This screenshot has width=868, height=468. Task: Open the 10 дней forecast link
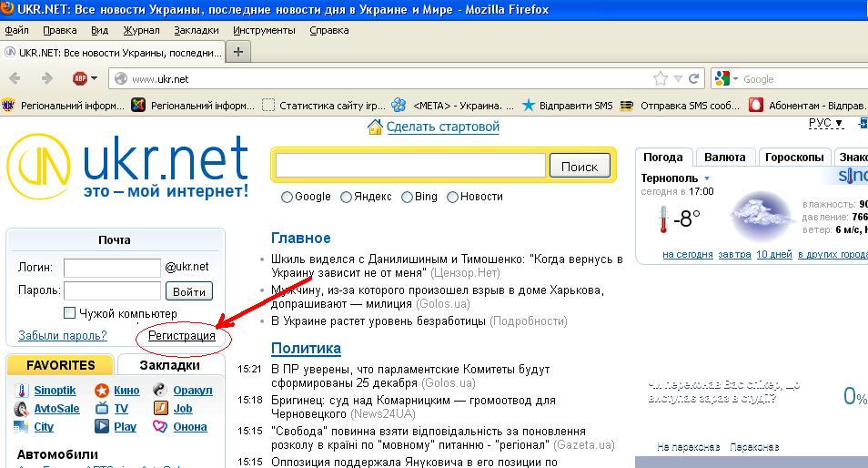click(774, 254)
